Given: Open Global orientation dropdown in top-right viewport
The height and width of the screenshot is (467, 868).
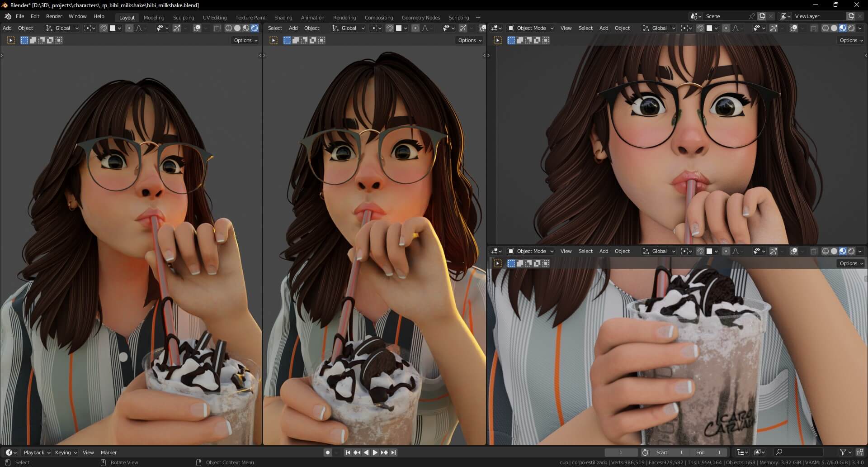Looking at the screenshot, I should pos(659,28).
